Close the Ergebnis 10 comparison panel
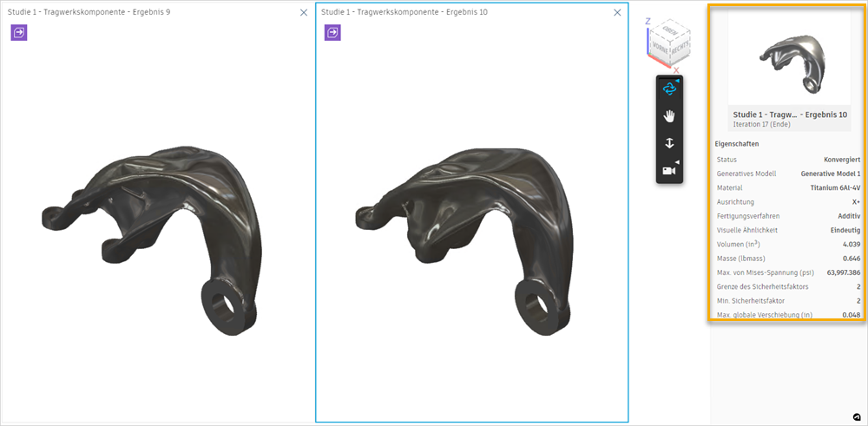Viewport: 868px width, 426px height. point(617,12)
